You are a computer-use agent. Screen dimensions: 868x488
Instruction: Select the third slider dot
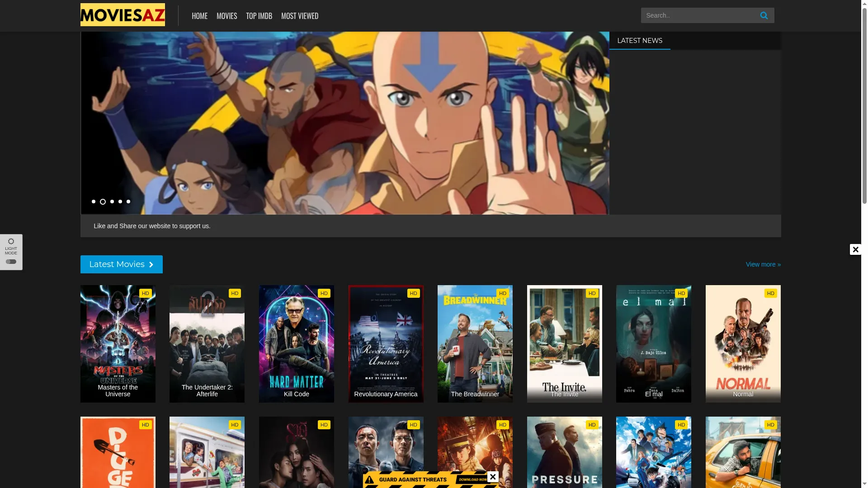[x=112, y=202]
